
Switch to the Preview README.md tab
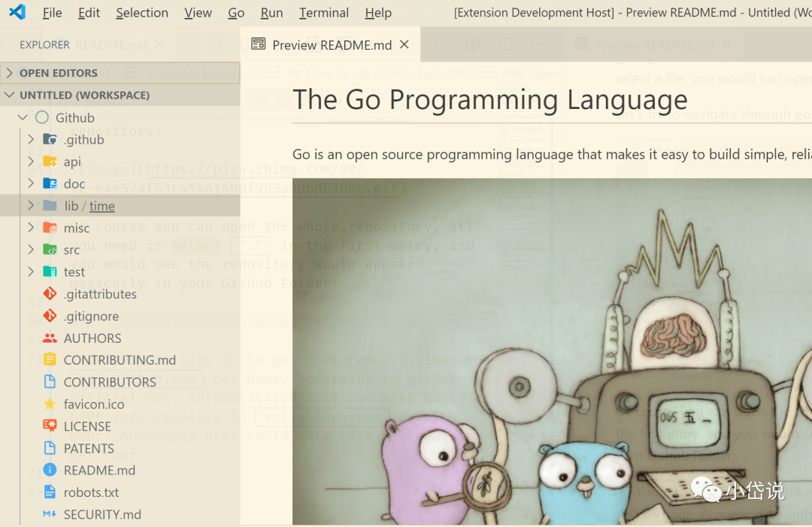tap(330, 45)
